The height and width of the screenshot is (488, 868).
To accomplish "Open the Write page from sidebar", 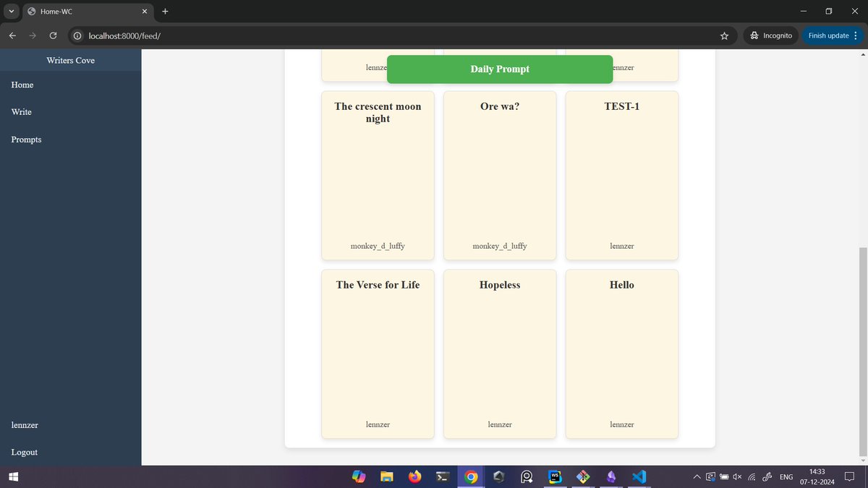I will pos(22,112).
